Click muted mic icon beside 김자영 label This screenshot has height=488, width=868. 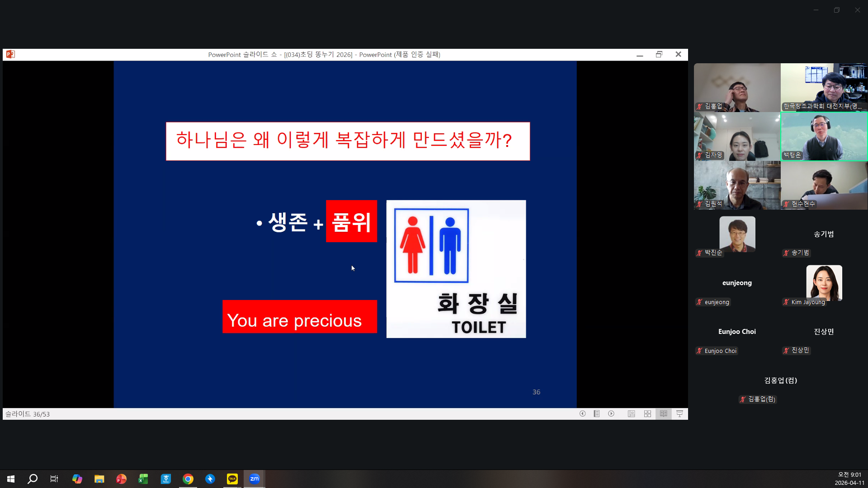coord(699,155)
